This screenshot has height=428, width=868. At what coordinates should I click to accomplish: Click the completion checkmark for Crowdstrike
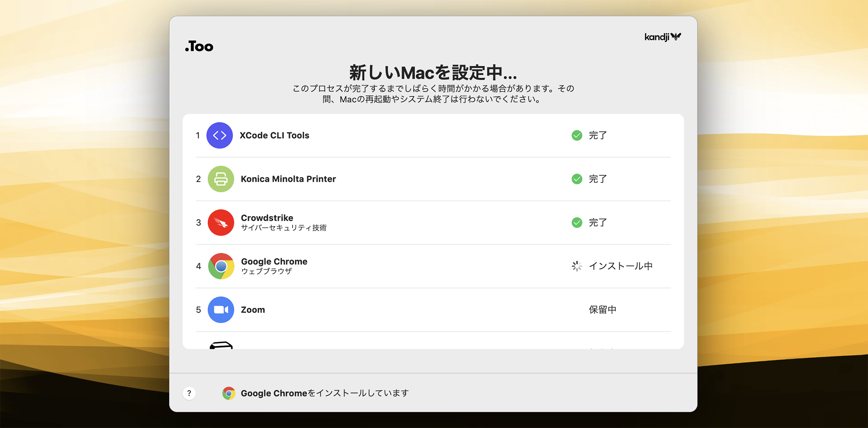pos(577,222)
